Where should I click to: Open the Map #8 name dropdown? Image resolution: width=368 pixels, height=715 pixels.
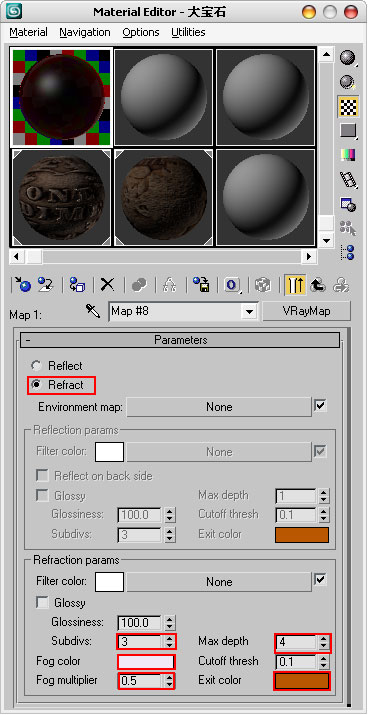tap(249, 312)
